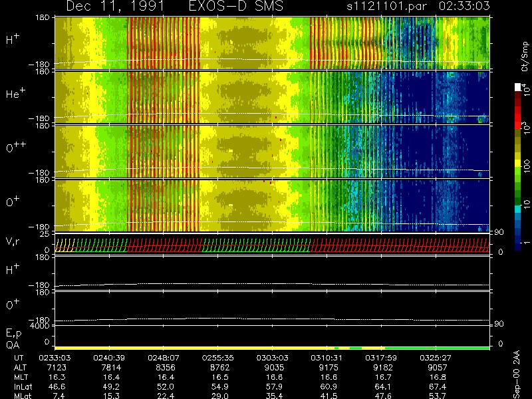Click the "ALT" axis row label
Viewport: 532px width, 399px height.
(x=20, y=368)
